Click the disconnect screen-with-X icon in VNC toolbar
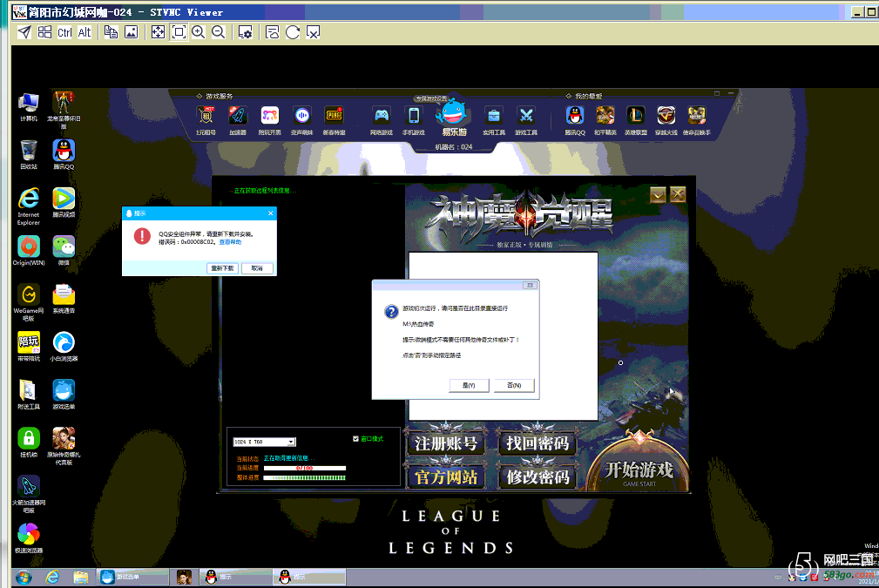879x588 pixels. (x=313, y=32)
